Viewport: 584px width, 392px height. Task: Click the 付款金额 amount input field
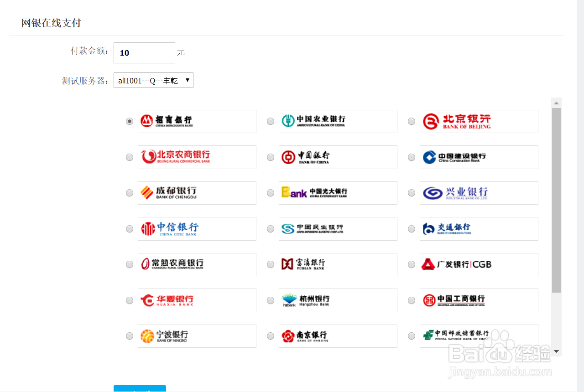coord(144,53)
